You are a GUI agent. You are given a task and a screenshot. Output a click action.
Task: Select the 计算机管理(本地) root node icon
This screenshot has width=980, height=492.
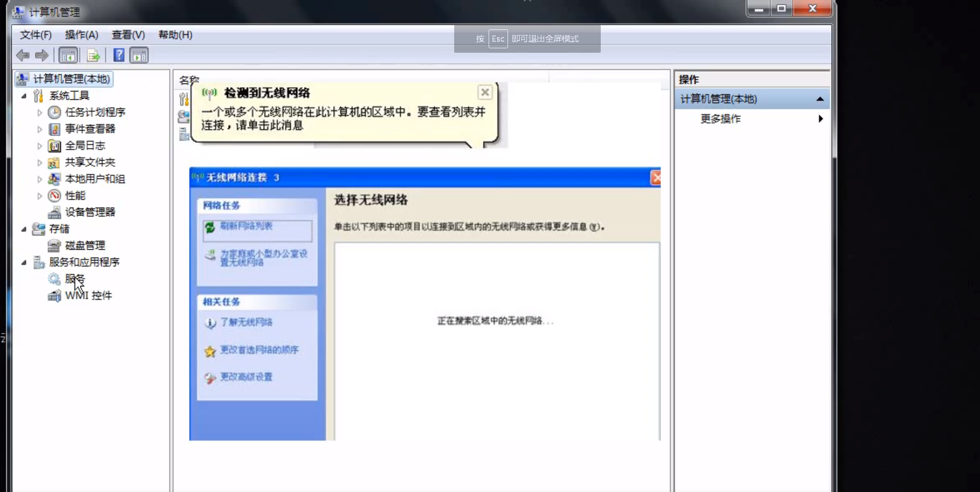pos(22,79)
